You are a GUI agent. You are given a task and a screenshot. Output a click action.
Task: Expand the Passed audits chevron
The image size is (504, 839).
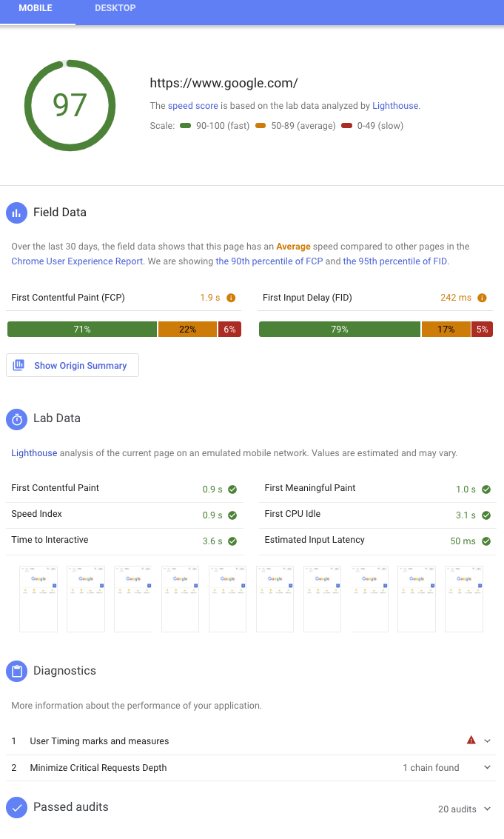(488, 809)
